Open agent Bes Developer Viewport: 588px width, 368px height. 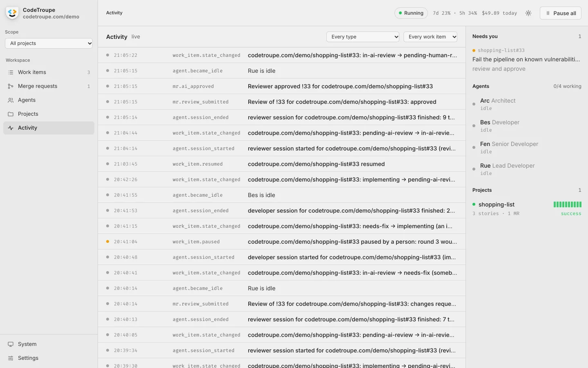(x=527, y=126)
